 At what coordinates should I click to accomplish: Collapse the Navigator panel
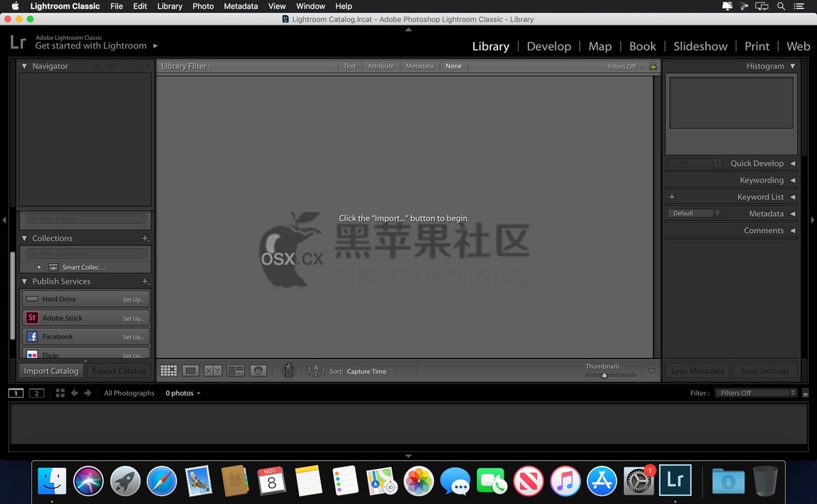tap(24, 66)
